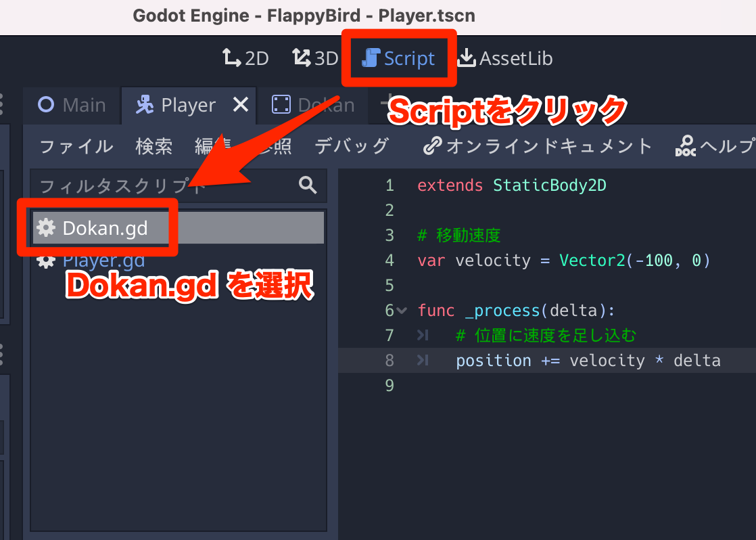Click the gear icon beside Dokan.gd
This screenshot has width=756, height=540.
(46, 228)
